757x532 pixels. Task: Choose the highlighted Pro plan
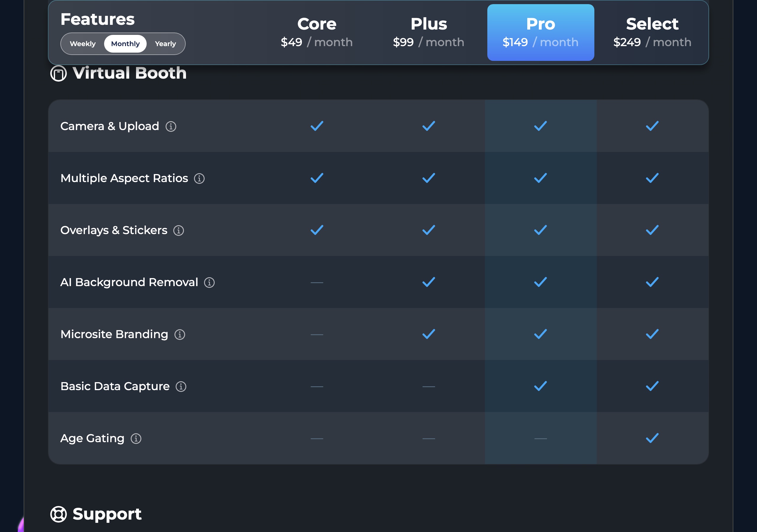point(541,32)
